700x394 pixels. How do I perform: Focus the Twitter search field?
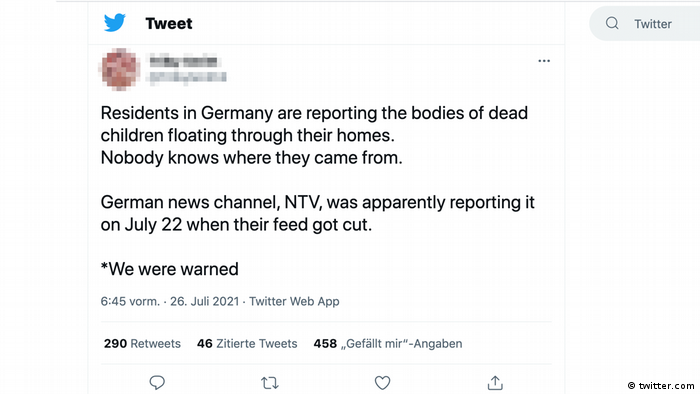(645, 24)
